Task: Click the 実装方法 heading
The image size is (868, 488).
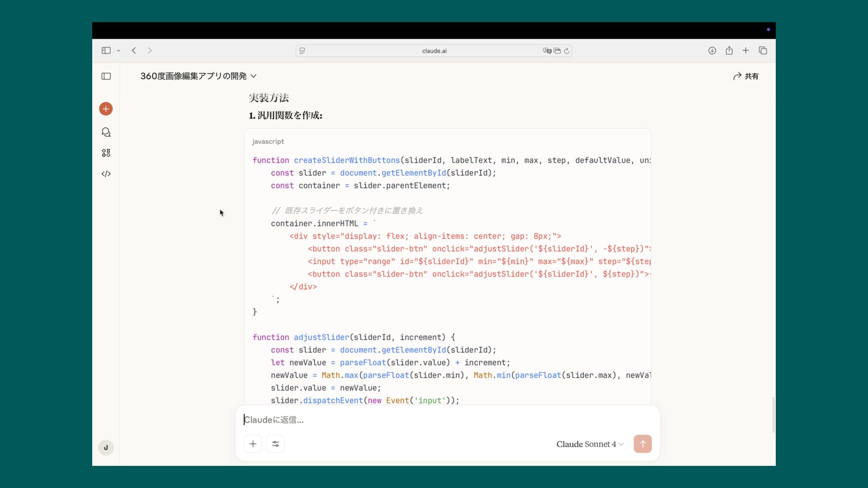Action: 269,98
